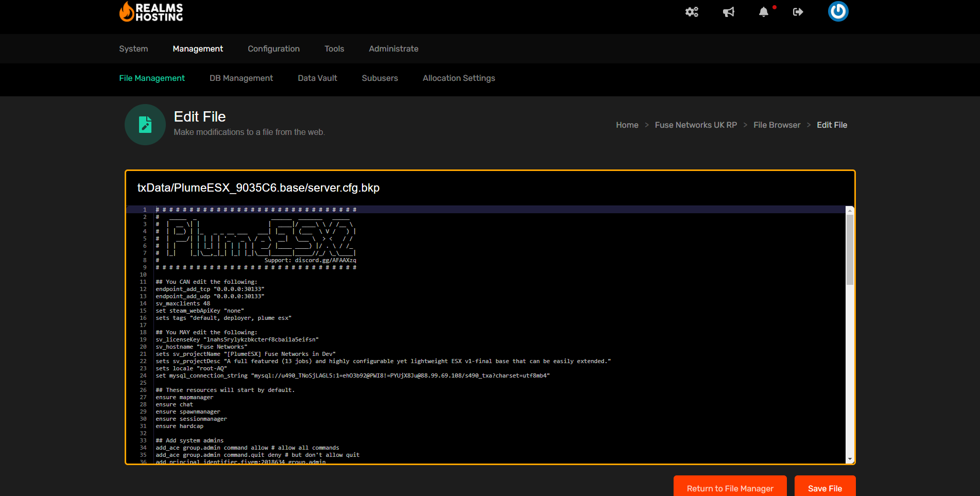Click the add_ace command allow line
980x496 pixels.
(247, 448)
